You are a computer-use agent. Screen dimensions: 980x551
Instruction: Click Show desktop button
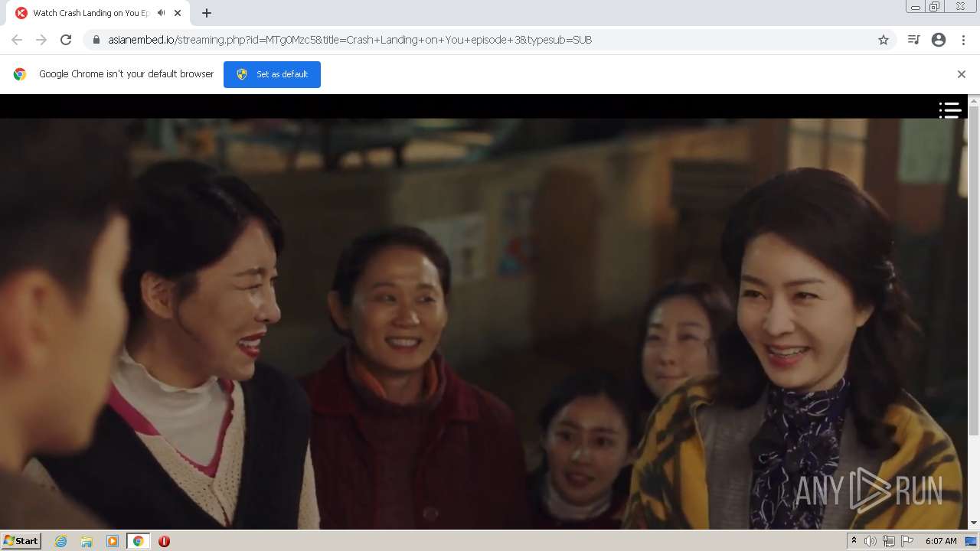[972, 541]
